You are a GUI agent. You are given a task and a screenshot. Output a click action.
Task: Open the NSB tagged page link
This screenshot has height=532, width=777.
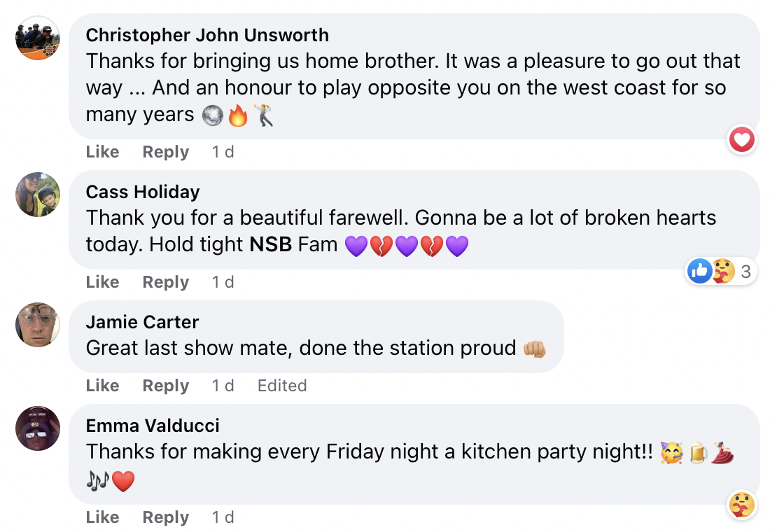[x=270, y=245]
